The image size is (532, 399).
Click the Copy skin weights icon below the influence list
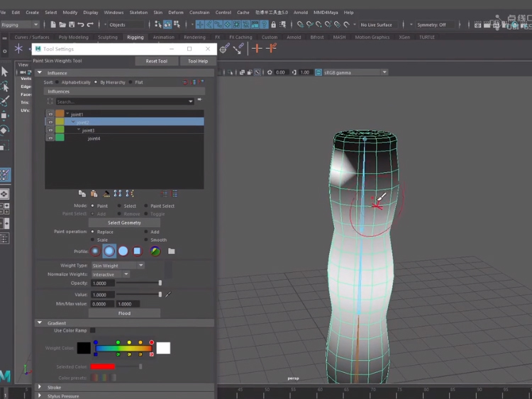click(x=82, y=193)
